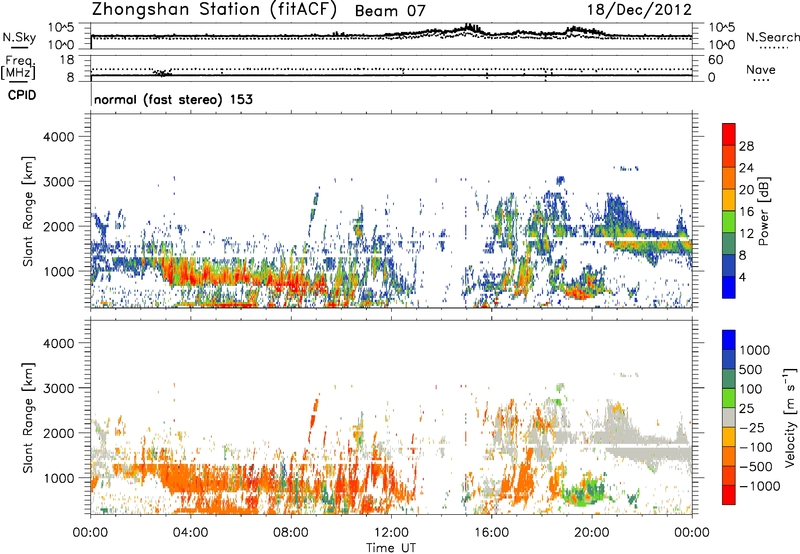The width and height of the screenshot is (800, 554).
Task: Click the Zhongshan Station (fitACF) title
Action: (214, 9)
